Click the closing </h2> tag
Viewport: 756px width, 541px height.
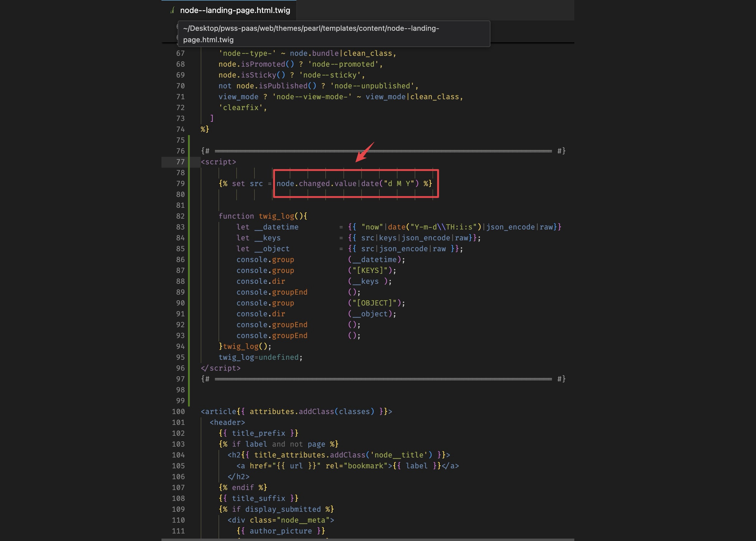click(238, 477)
